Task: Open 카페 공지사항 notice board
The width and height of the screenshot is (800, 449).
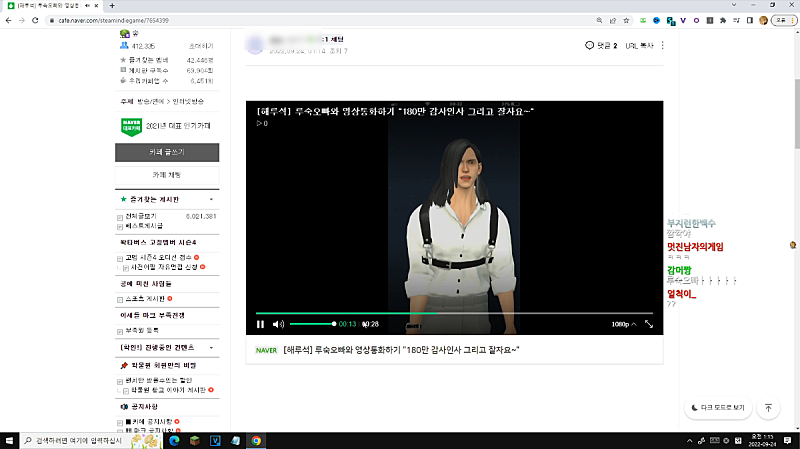Action: point(148,421)
